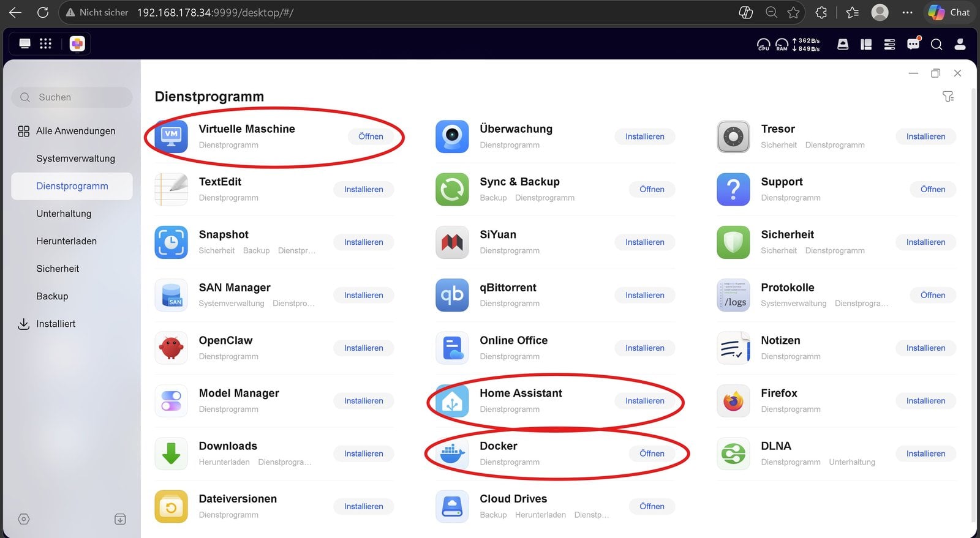Click the TextEdit notepad icon
Viewport: 980px width, 538px height.
(171, 189)
